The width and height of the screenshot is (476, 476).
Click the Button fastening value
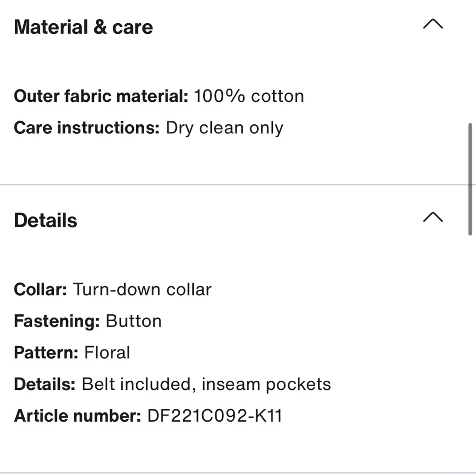(x=134, y=321)
